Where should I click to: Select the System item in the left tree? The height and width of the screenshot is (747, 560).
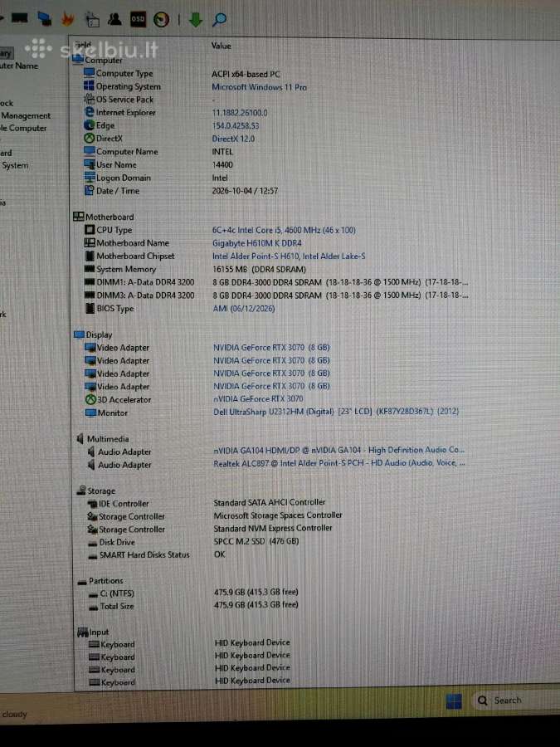(15, 165)
